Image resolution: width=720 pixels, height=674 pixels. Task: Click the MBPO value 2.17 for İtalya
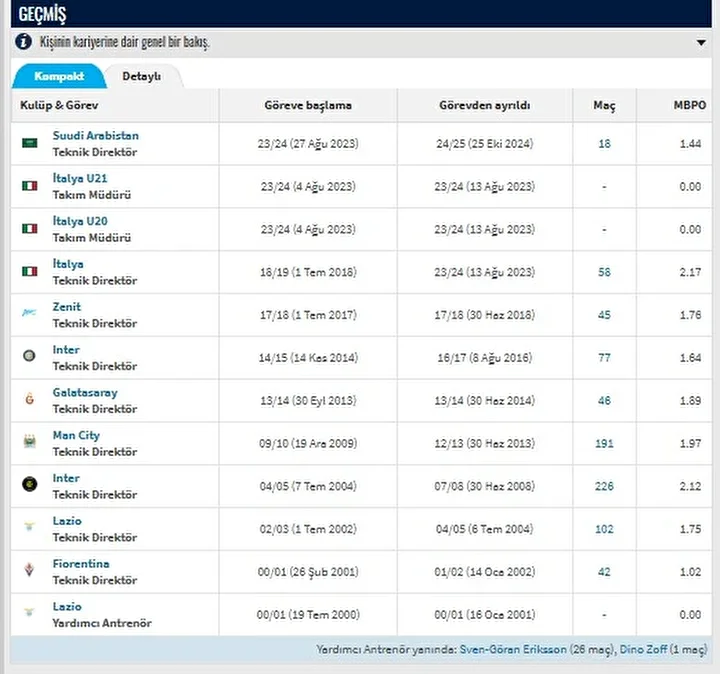click(x=690, y=272)
